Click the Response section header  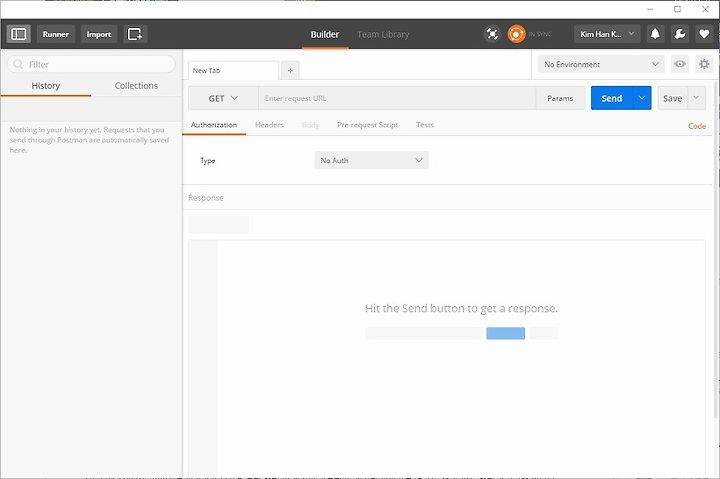click(x=206, y=198)
